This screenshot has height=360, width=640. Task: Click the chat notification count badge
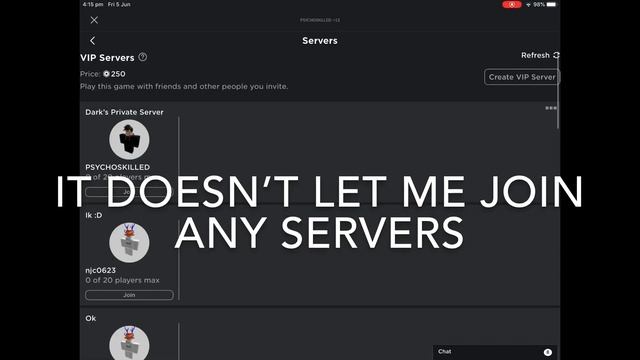(x=548, y=352)
